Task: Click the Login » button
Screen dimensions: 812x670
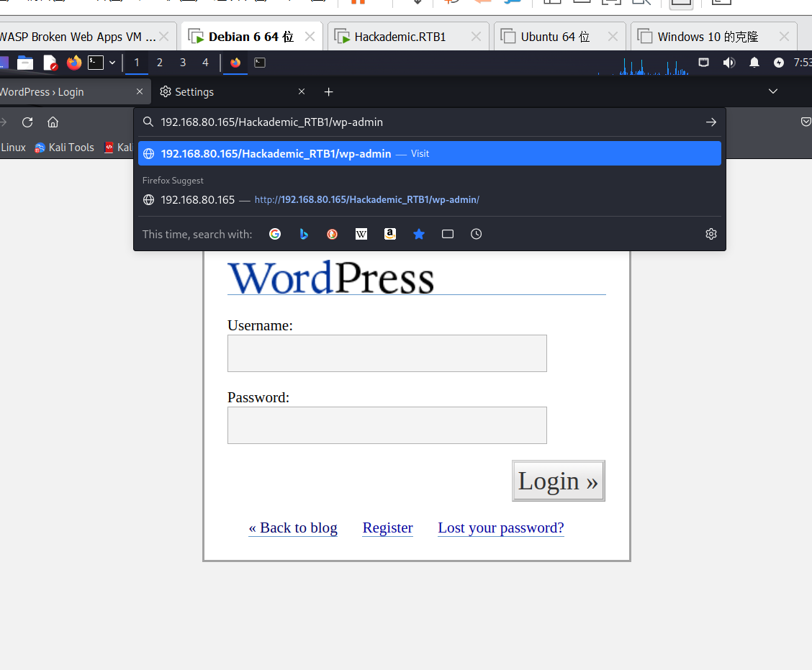Action: point(559,481)
